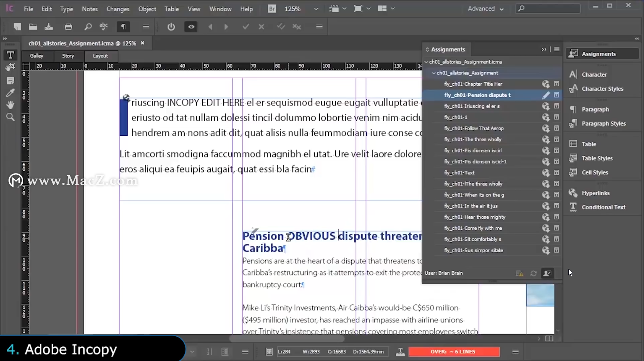This screenshot has height=361, width=644.
Task: Collapse Assignments panel with double chevron
Action: pos(544,49)
